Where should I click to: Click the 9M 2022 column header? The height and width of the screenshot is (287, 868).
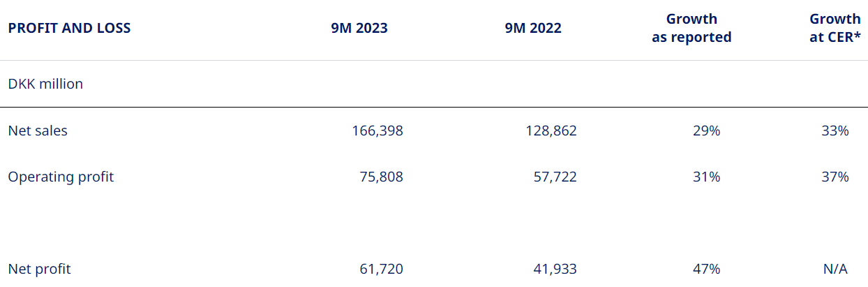coord(533,29)
